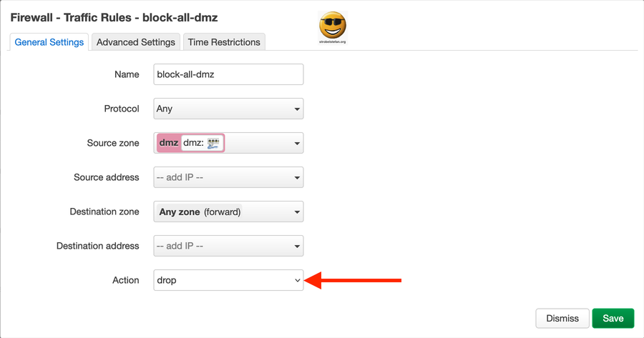
Task: Click the strobelstefan.org caption under the logo
Action: tap(333, 41)
